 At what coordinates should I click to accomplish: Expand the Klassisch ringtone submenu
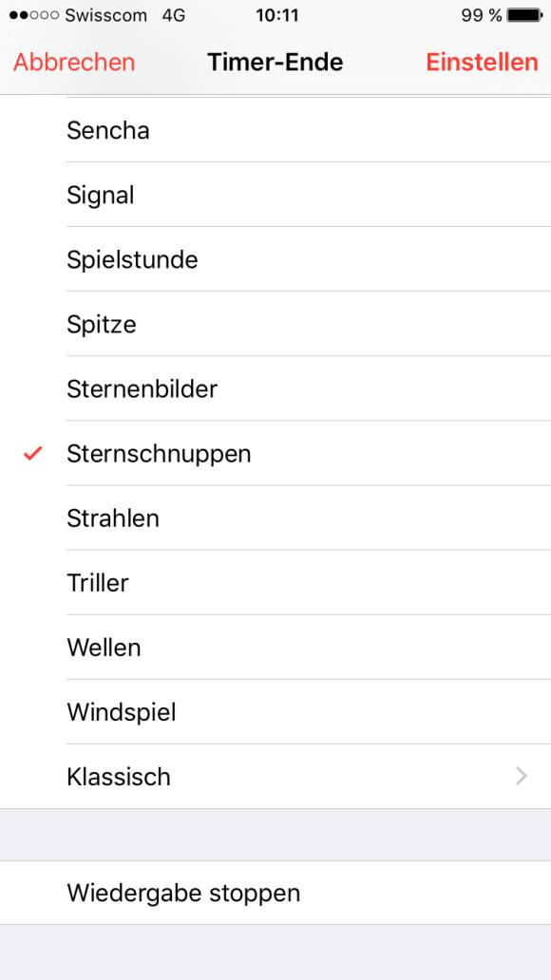tap(275, 776)
